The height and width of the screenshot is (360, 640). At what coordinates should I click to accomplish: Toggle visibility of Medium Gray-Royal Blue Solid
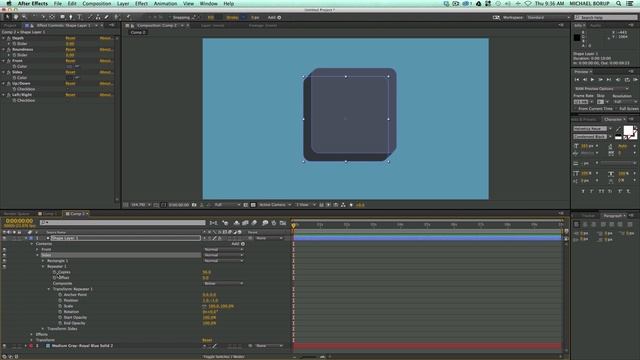click(x=4, y=346)
